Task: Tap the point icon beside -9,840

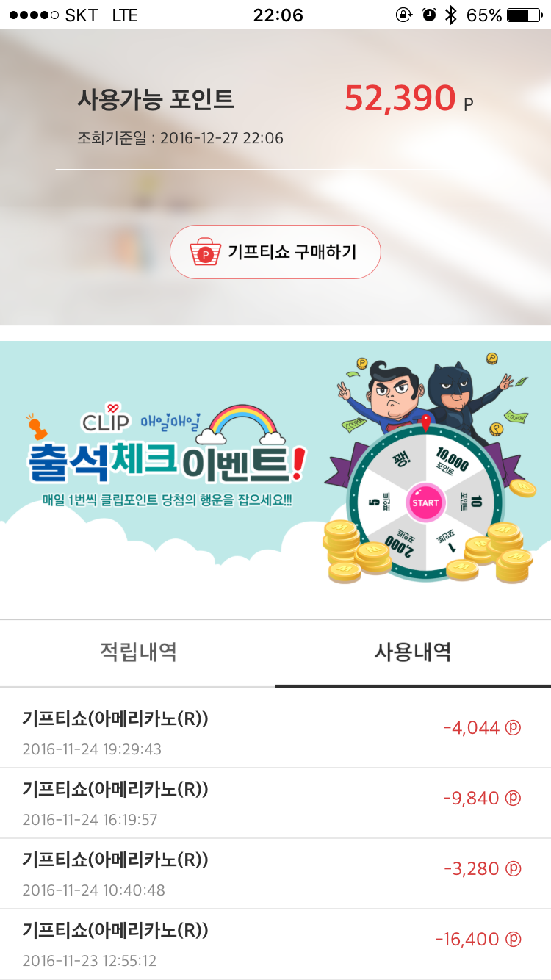Action: (514, 799)
